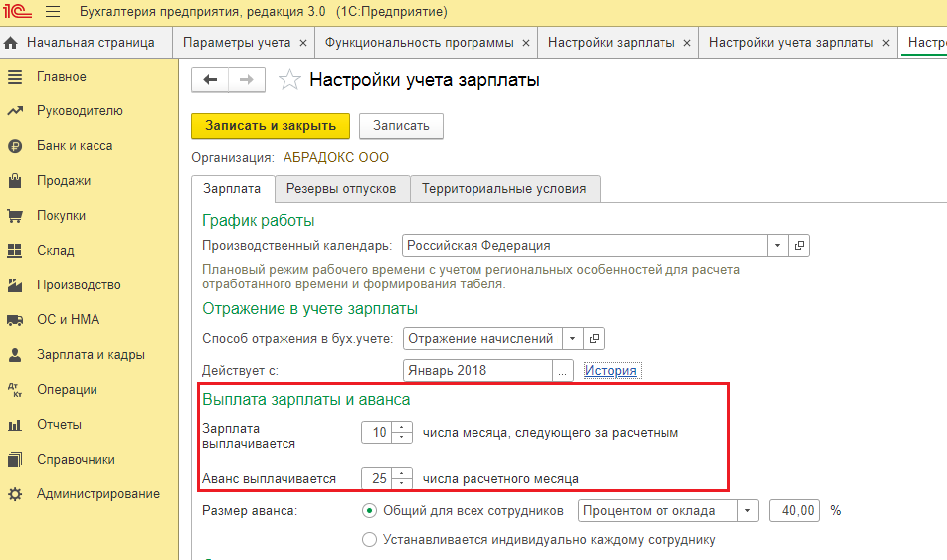Open the История link
The image size is (947, 560).
(610, 371)
